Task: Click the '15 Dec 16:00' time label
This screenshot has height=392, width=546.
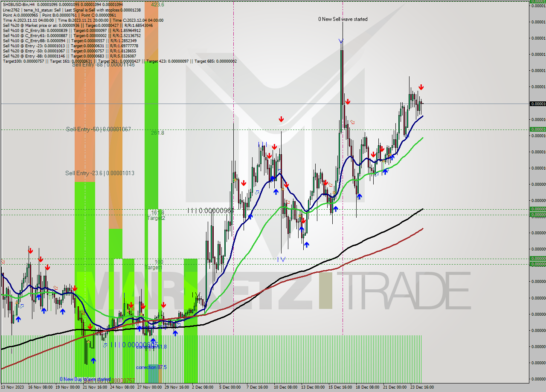Action: (x=340, y=387)
